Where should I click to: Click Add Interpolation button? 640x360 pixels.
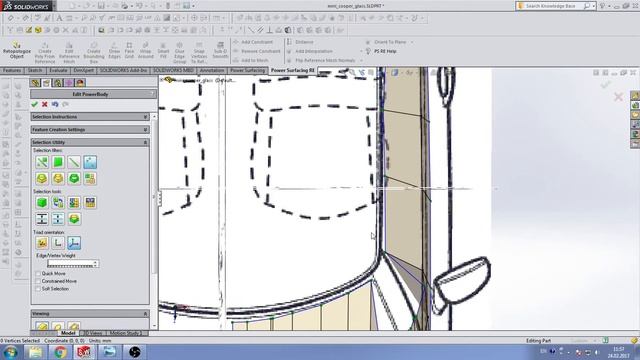(310, 51)
